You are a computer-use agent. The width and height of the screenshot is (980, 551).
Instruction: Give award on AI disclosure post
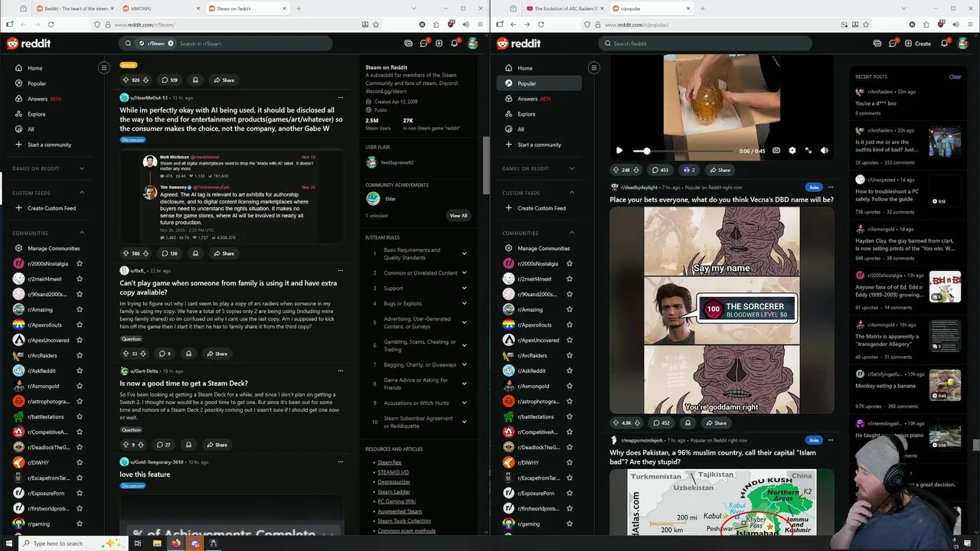click(x=195, y=253)
